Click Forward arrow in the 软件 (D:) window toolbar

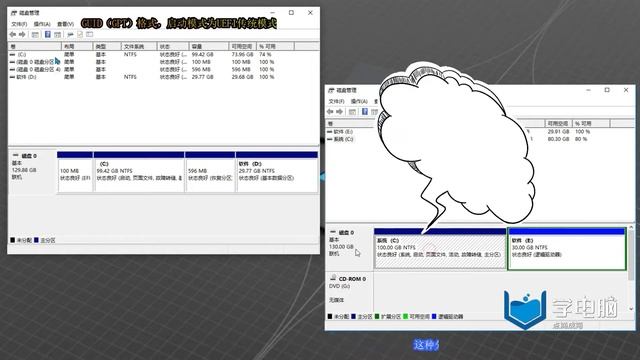[x=22, y=35]
